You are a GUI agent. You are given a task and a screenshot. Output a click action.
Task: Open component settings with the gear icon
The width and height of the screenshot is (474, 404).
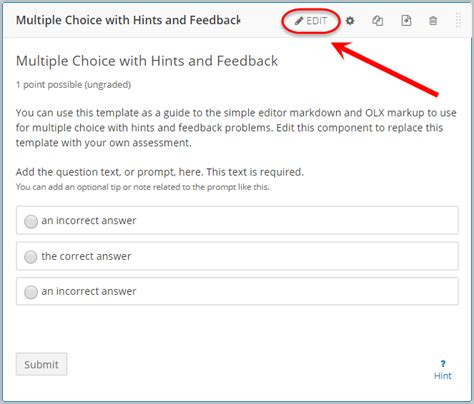click(350, 21)
